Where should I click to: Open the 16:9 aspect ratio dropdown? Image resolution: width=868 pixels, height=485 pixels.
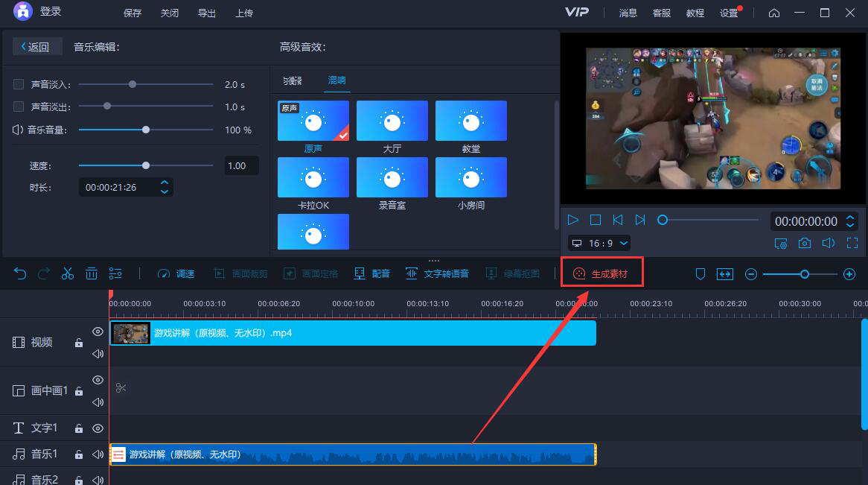click(599, 244)
